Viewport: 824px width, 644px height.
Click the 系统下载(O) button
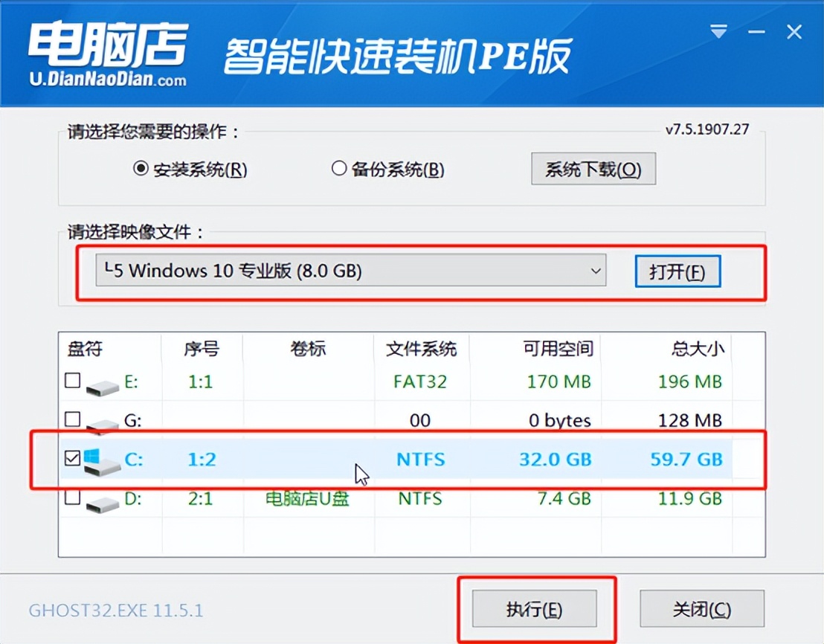[x=593, y=168]
